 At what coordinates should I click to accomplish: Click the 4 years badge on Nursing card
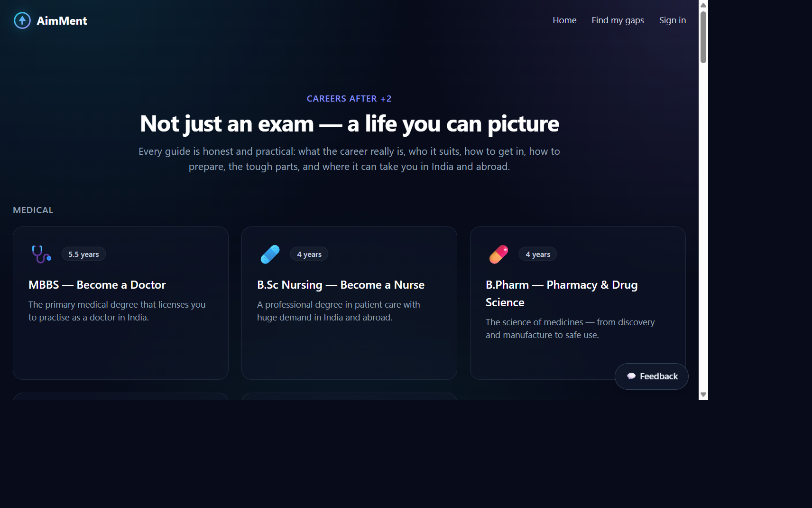pos(309,254)
